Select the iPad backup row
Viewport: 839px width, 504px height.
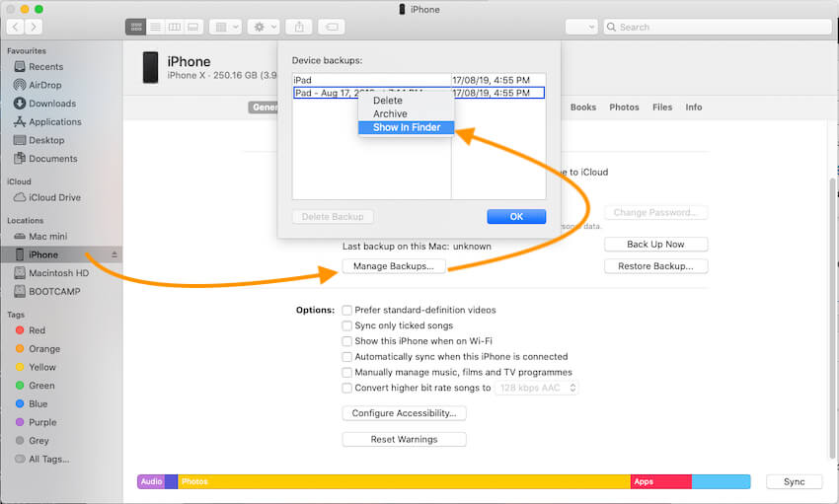(419, 80)
